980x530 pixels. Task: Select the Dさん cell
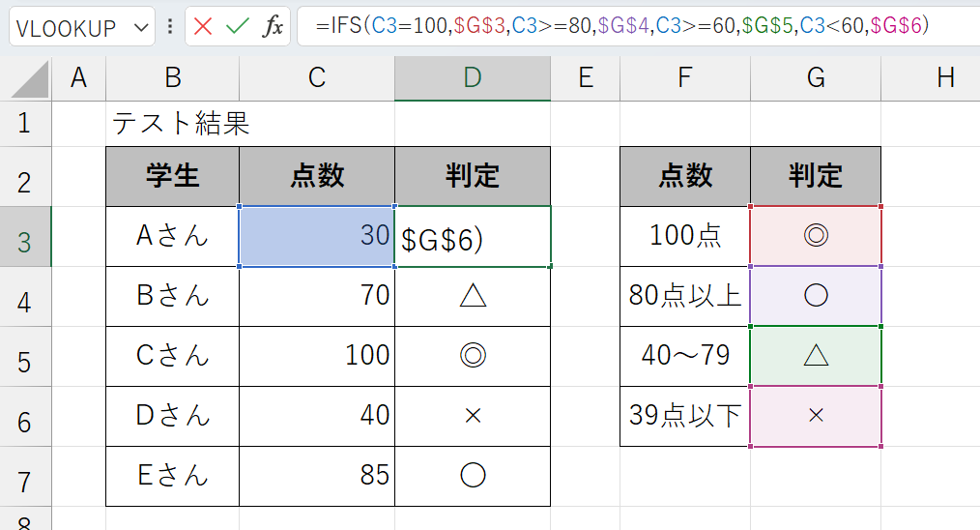[172, 416]
